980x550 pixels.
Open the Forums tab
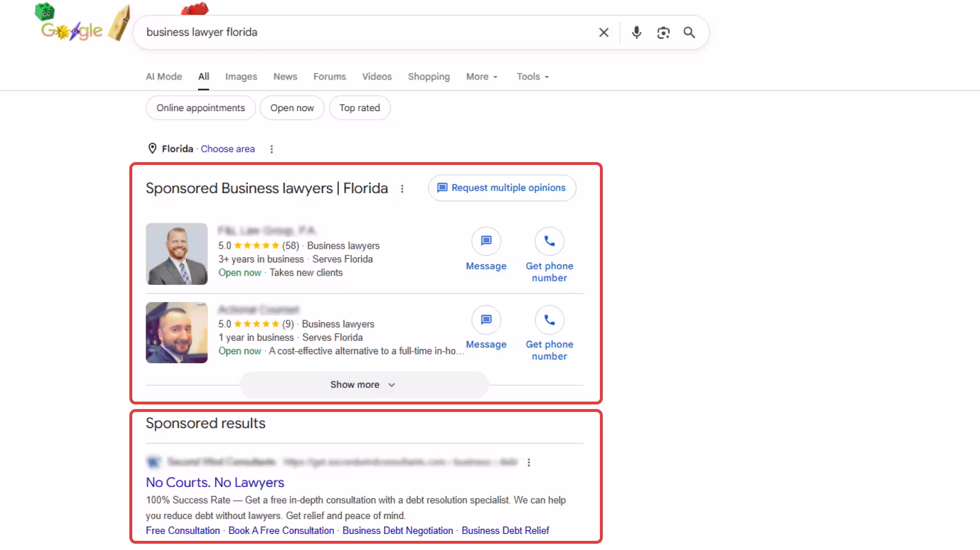click(x=330, y=77)
